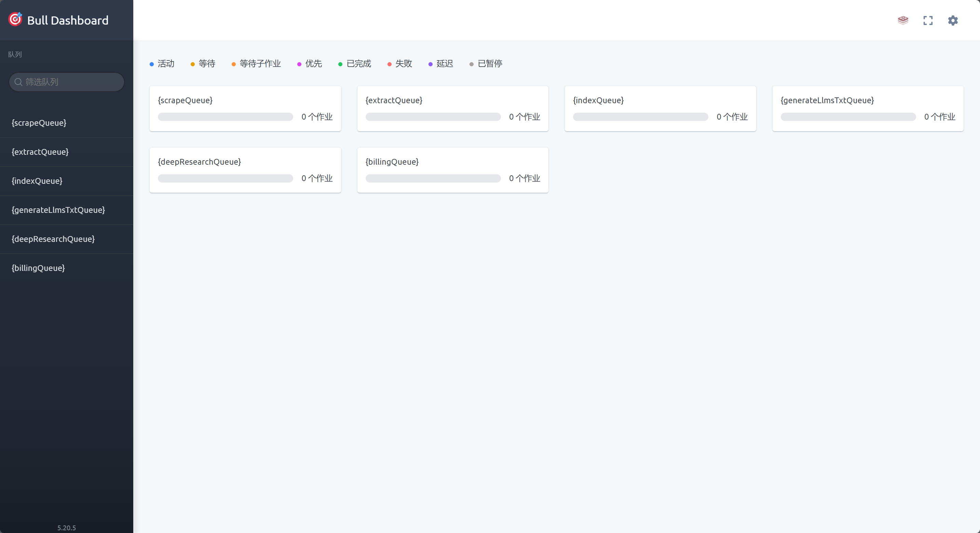Click the Bull Dashboard title text
The image size is (980, 533).
pos(68,20)
